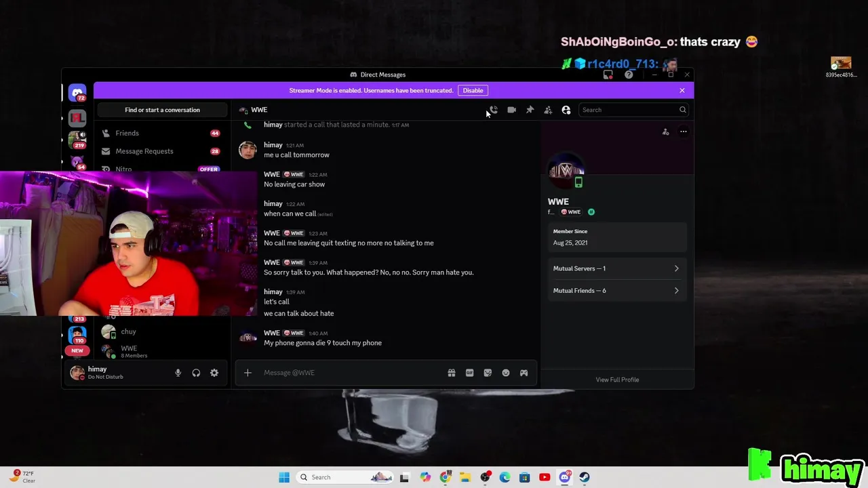Open the server with the 219 badge
The width and height of the screenshot is (868, 488).
[x=77, y=140]
